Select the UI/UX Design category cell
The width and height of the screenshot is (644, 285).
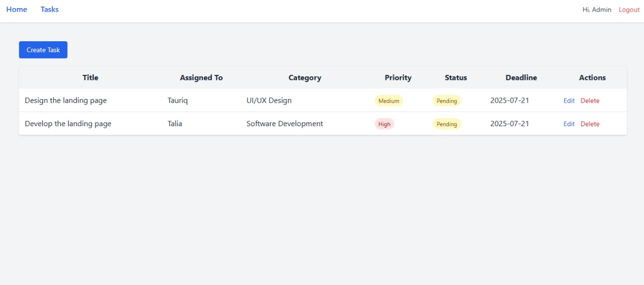point(269,101)
